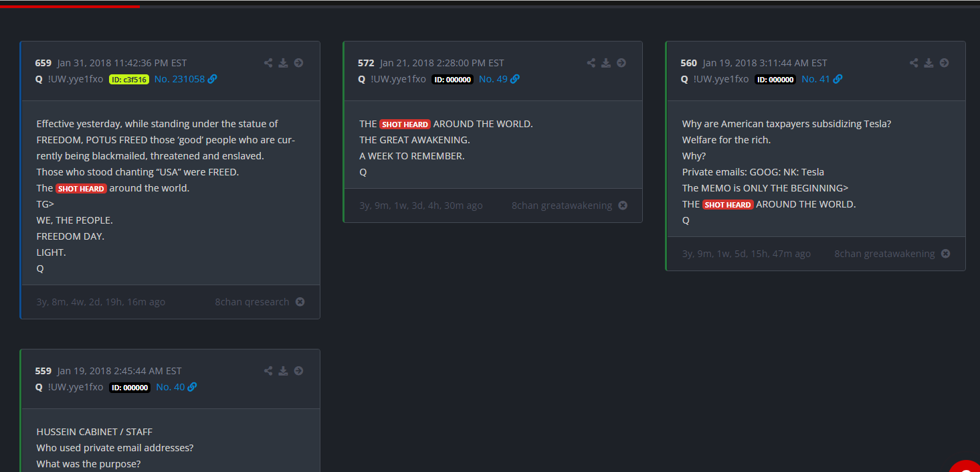Click timestamp Jan 19, 2018 2:45:44 AM EST
This screenshot has width=980, height=472.
coord(120,371)
